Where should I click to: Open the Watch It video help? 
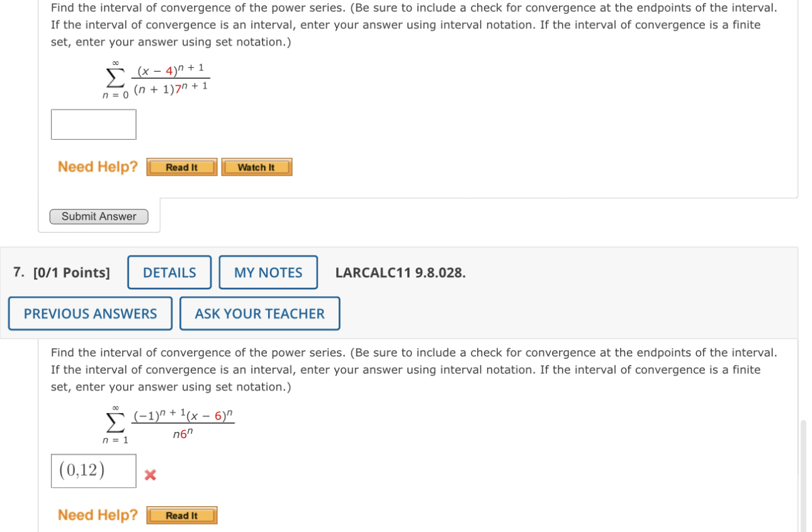pyautogui.click(x=256, y=167)
